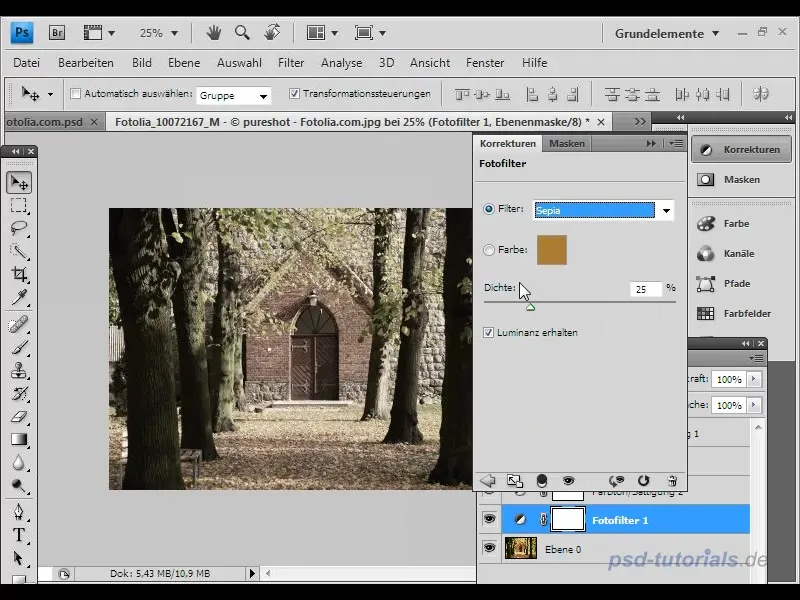Switch to the Masken tab
This screenshot has width=800, height=600.
567,144
